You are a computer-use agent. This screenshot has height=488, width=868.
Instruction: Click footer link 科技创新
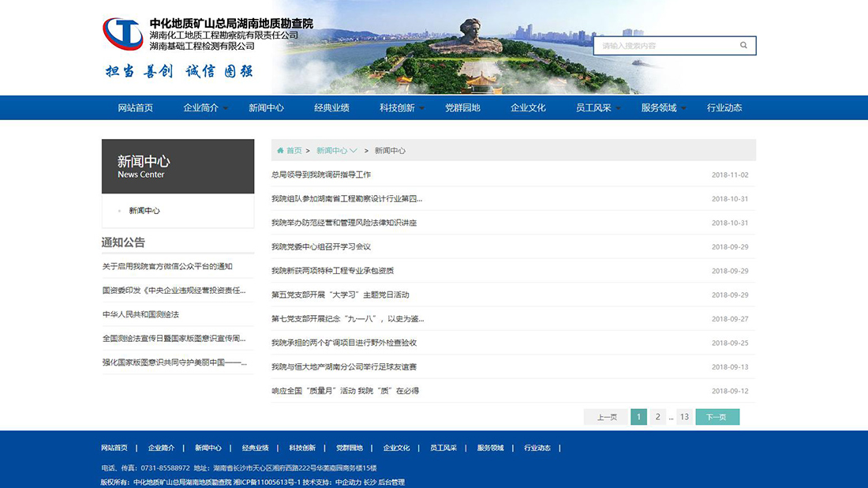pyautogui.click(x=302, y=448)
